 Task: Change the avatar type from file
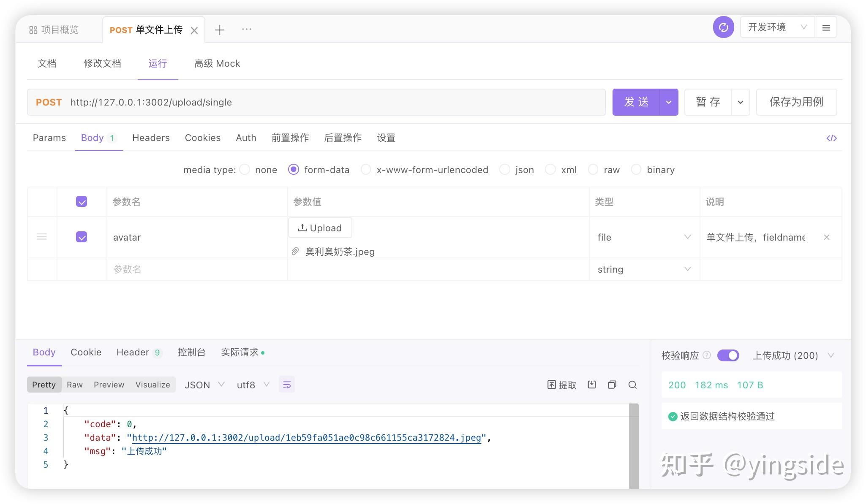[x=644, y=237]
